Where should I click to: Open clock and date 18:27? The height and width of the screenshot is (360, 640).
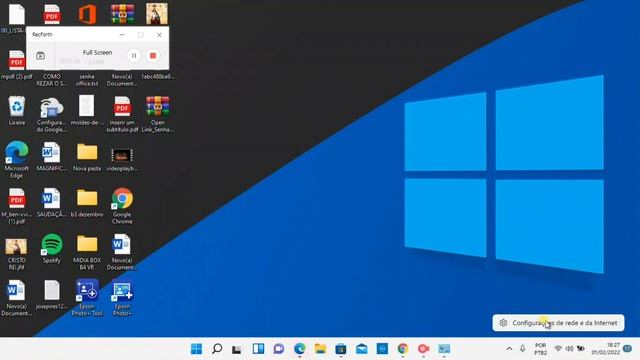pos(606,349)
